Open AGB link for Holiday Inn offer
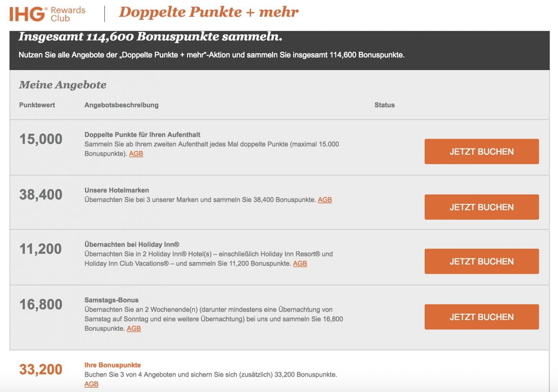 (x=300, y=264)
